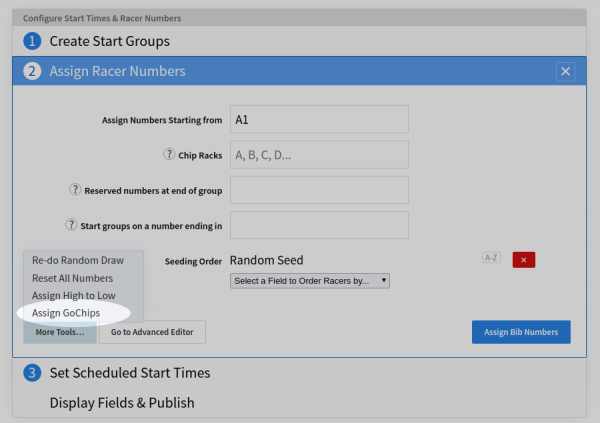
Task: Select Reset All Numbers option
Action: pos(73,278)
